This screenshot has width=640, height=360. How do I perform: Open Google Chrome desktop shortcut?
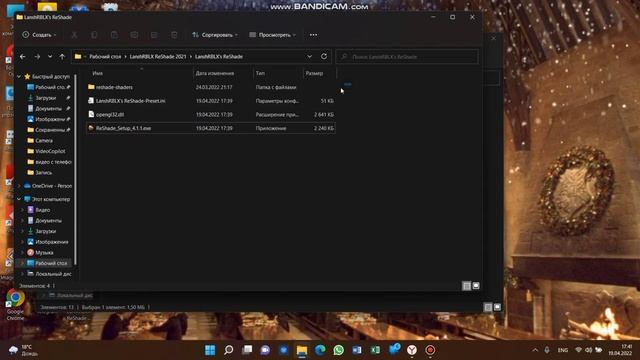15,304
